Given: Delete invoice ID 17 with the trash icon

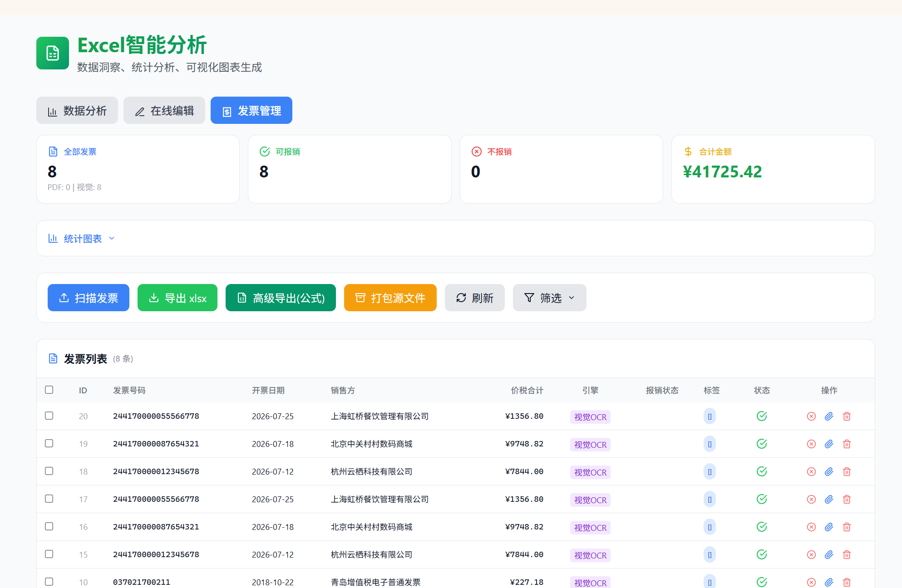Looking at the screenshot, I should 847,500.
